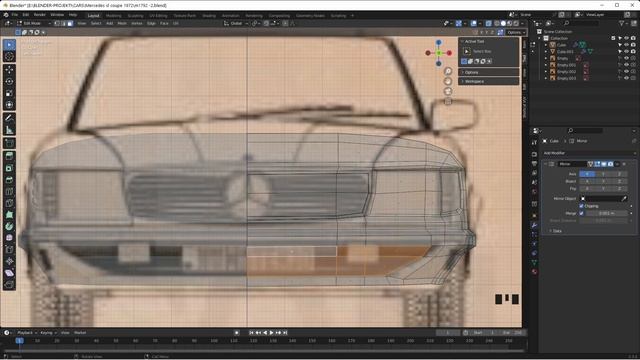Open the Render menu
The width and height of the screenshot is (640, 360).
pyautogui.click(x=40, y=15)
